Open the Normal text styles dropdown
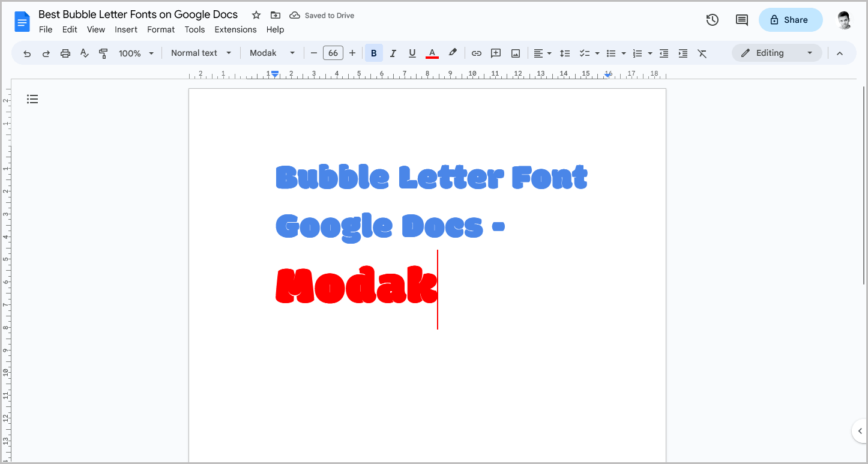 (x=200, y=53)
